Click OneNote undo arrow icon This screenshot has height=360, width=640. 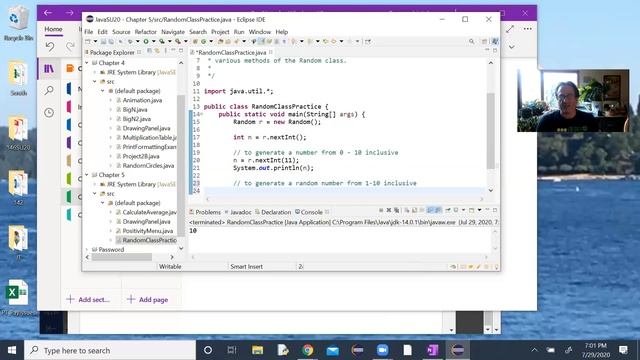pos(50,46)
